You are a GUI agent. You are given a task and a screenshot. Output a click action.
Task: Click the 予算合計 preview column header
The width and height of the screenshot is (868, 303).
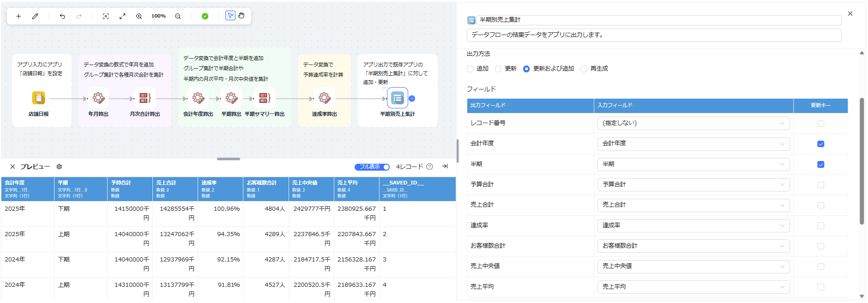click(130, 189)
